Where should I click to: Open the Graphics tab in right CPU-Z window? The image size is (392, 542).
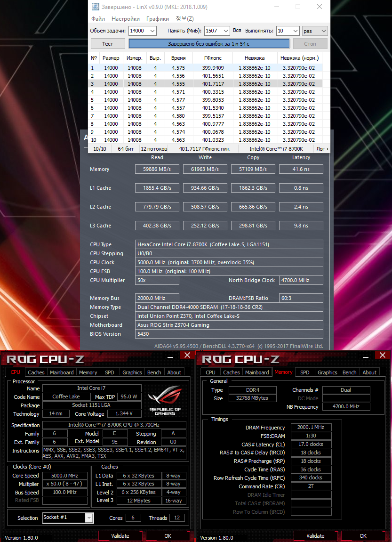tap(327, 372)
